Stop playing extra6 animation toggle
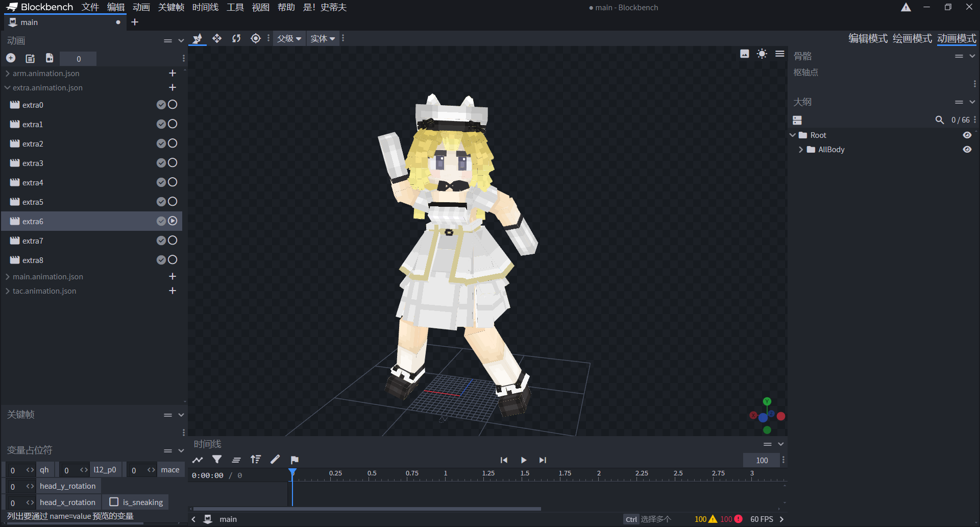This screenshot has height=527, width=980. pos(173,221)
